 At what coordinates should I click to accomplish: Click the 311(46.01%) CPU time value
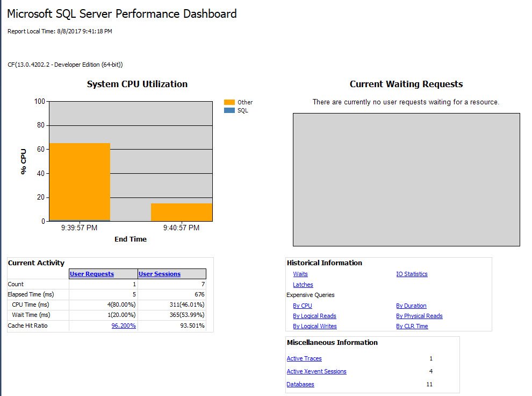tap(187, 305)
